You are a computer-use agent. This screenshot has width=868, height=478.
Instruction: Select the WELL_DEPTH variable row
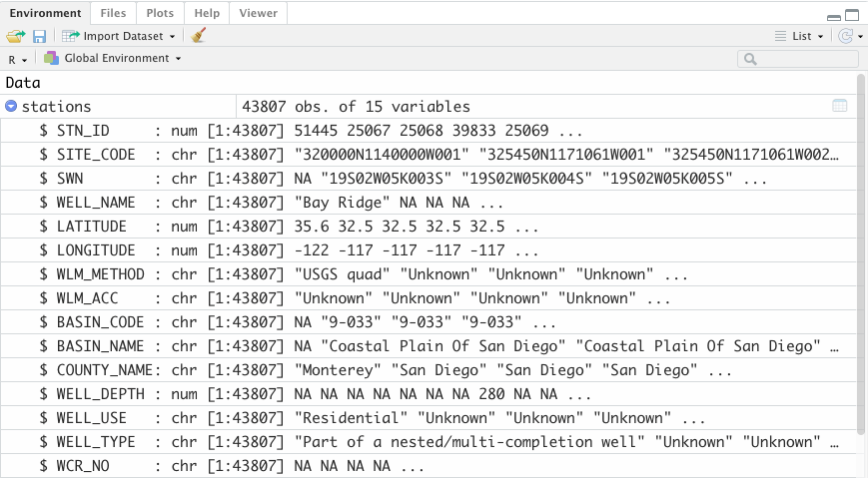[430, 394]
